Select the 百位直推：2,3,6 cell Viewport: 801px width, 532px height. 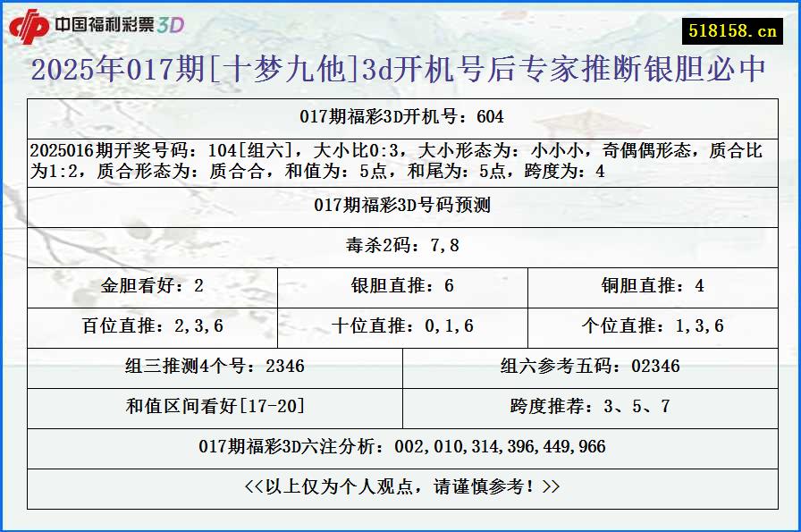[159, 327]
